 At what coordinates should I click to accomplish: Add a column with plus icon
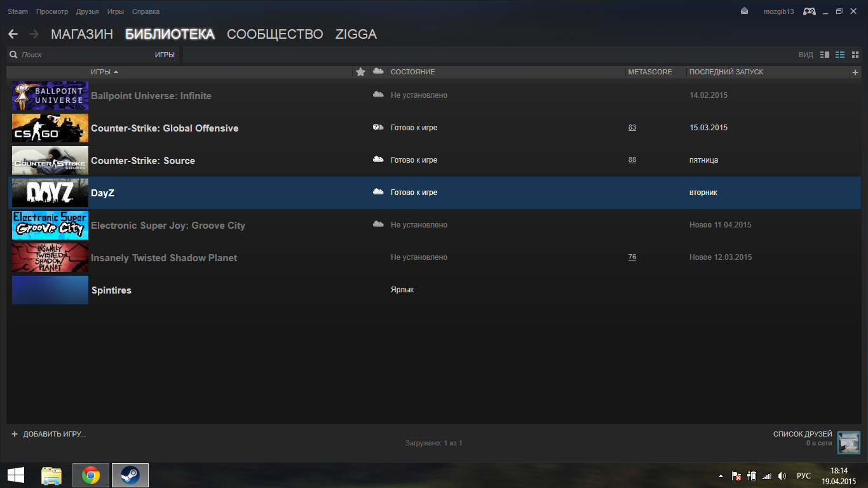click(x=855, y=72)
